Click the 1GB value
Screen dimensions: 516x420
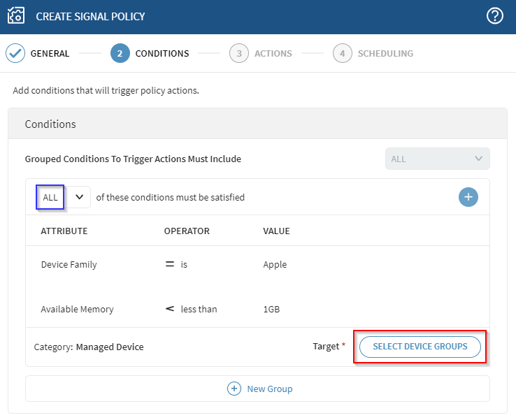pyautogui.click(x=272, y=309)
